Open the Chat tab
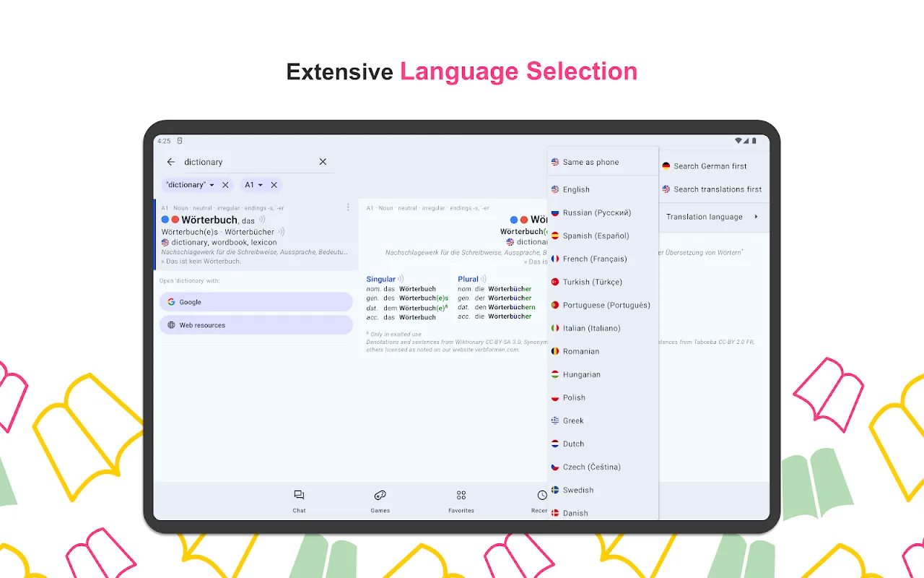The image size is (924, 578). [299, 501]
